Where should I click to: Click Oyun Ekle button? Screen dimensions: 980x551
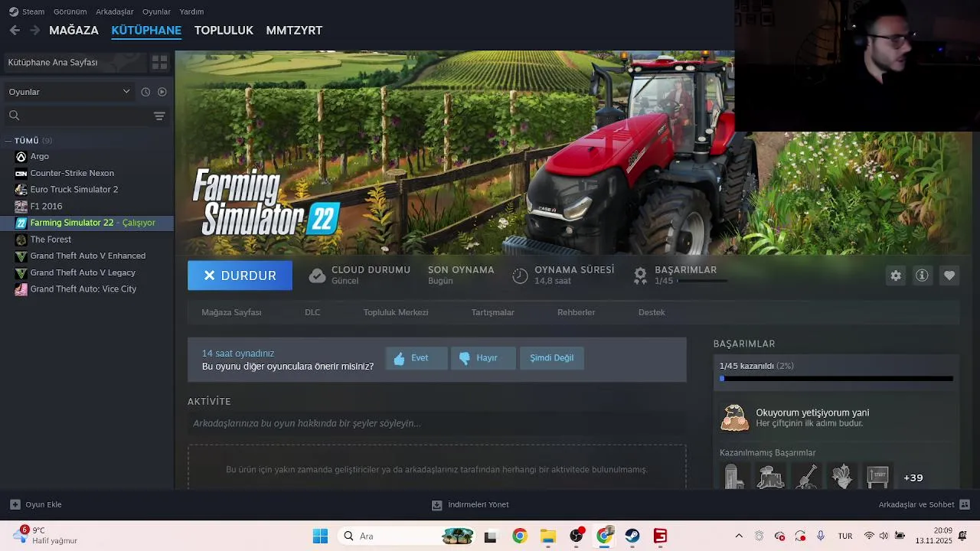tap(35, 504)
